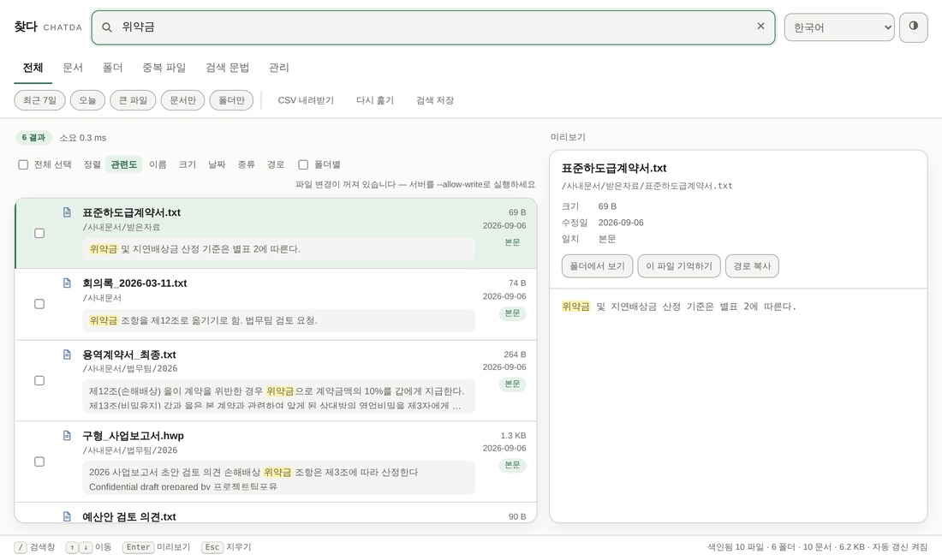Sort results by 종류

pyautogui.click(x=247, y=164)
